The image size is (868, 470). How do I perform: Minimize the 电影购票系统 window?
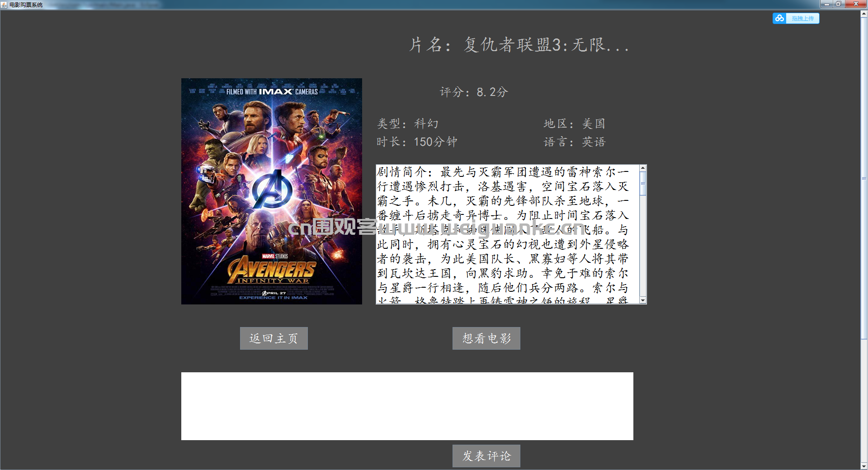827,4
